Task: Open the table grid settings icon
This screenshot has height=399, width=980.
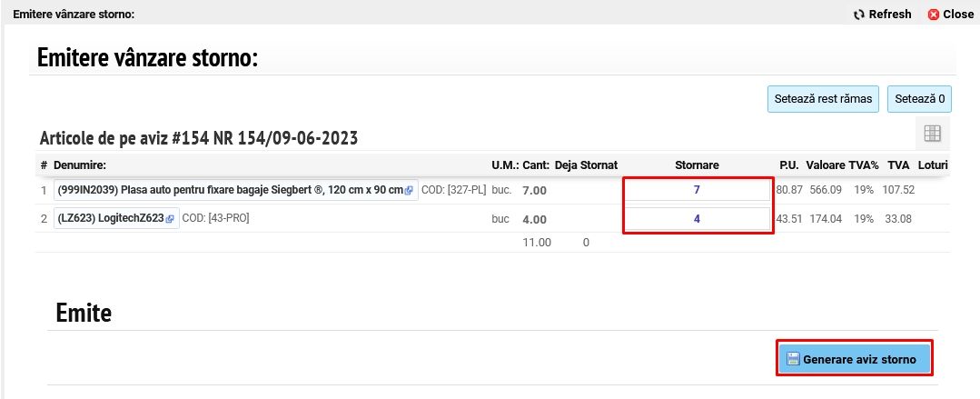Action: coord(932,134)
